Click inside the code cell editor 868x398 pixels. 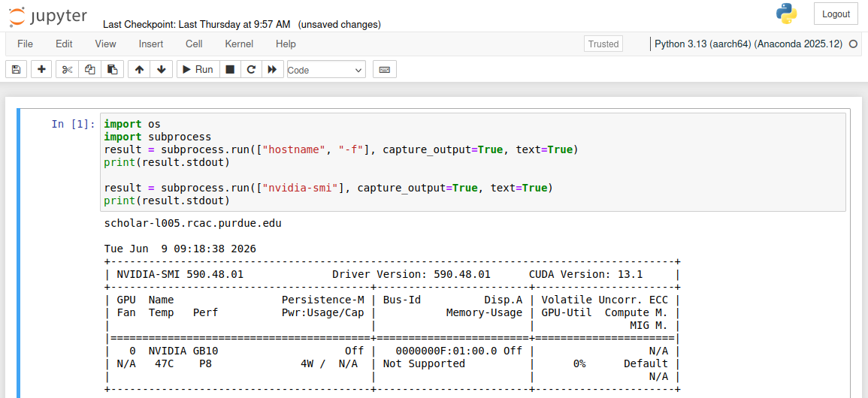[473, 162]
